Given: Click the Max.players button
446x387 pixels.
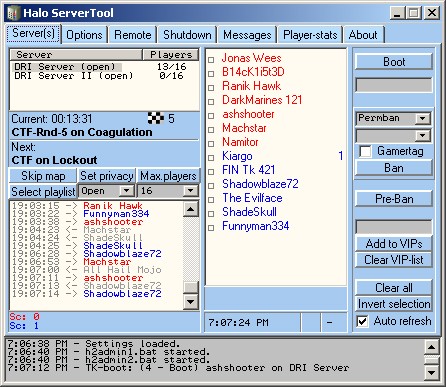Looking at the screenshot, I should pyautogui.click(x=168, y=176).
